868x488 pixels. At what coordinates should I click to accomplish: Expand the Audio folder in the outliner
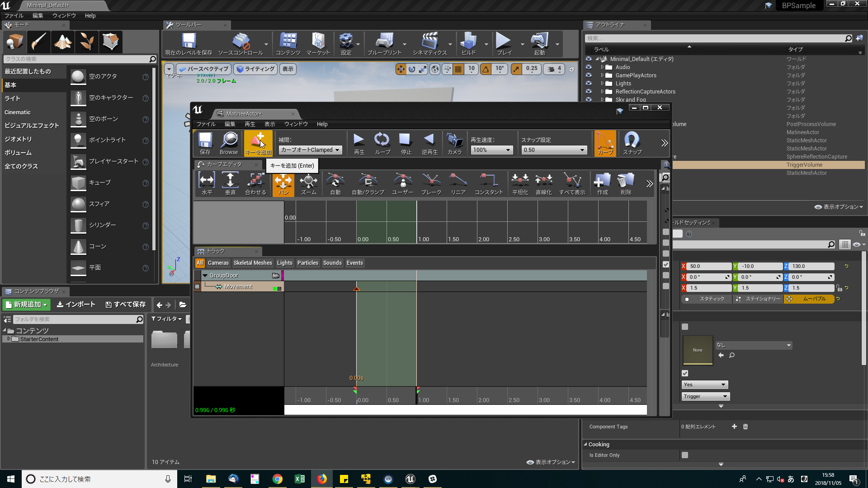tap(602, 67)
